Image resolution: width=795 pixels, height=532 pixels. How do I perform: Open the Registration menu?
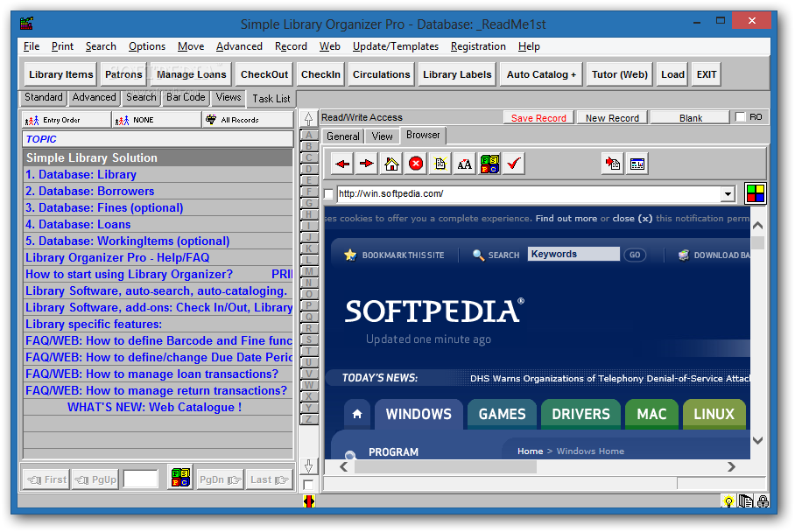478,46
